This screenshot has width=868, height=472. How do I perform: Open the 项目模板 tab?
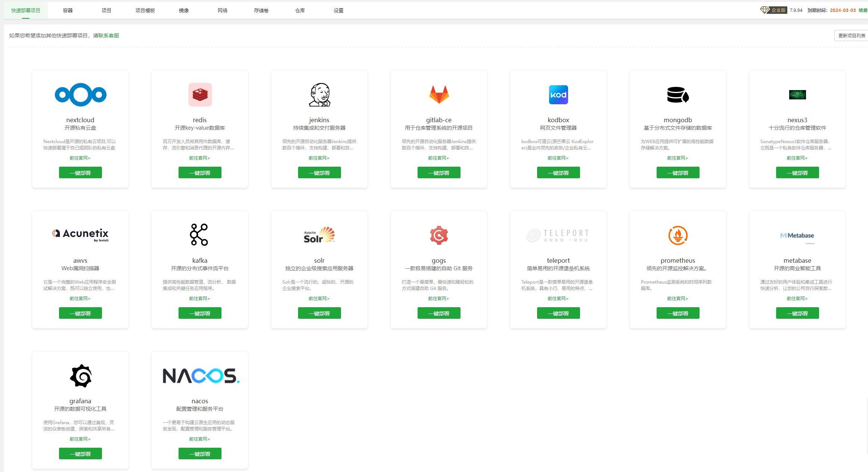[145, 10]
